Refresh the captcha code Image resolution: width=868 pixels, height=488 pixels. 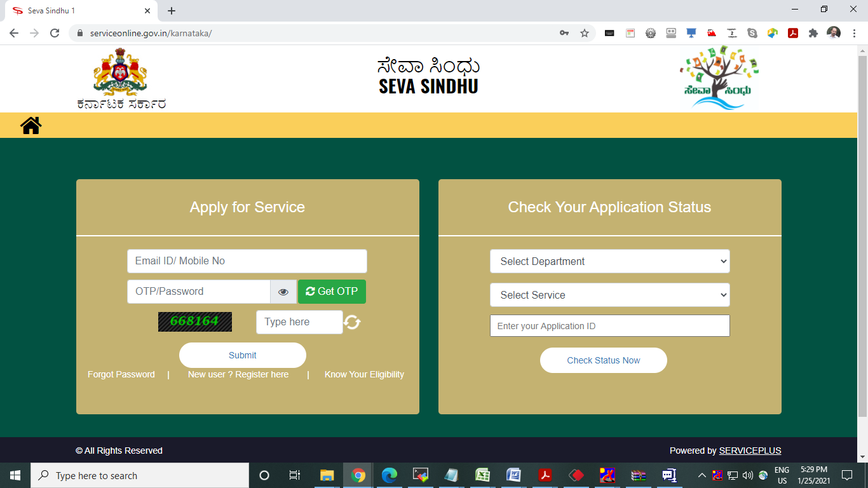352,323
